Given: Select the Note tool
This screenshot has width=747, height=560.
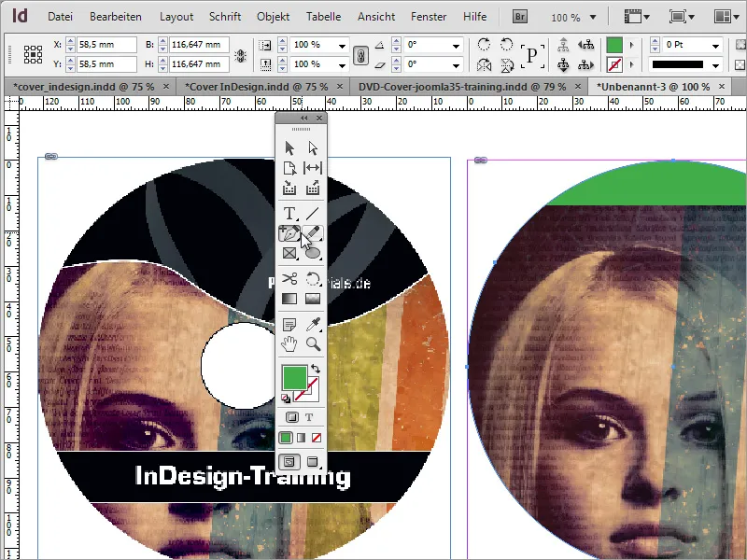Looking at the screenshot, I should (289, 325).
